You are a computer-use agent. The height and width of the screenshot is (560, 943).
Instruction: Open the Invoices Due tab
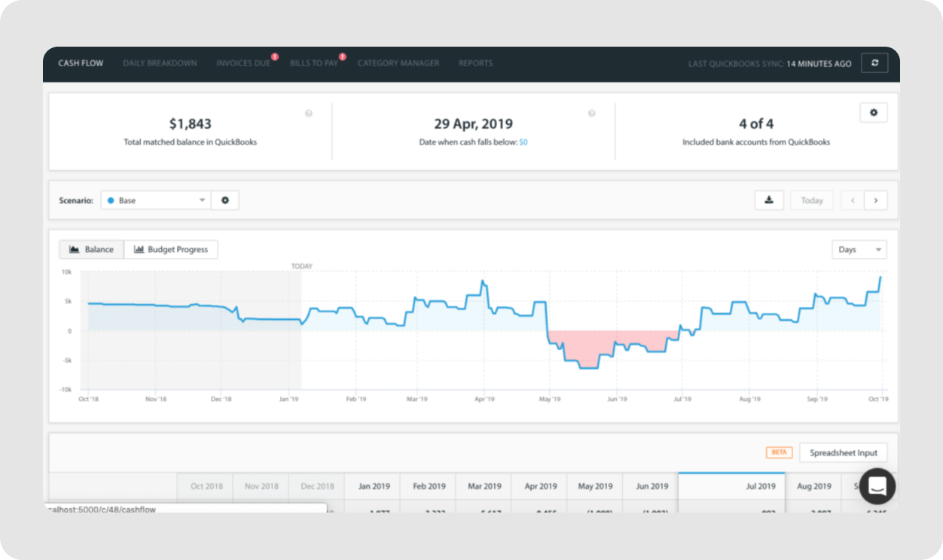(242, 63)
